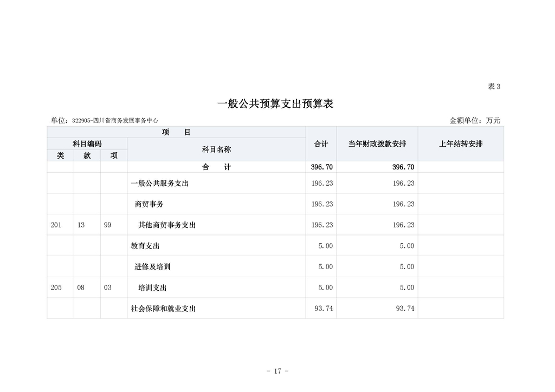Select the 表3 label at top right
Image resolution: width=555 pixels, height=392 pixels.
click(494, 85)
